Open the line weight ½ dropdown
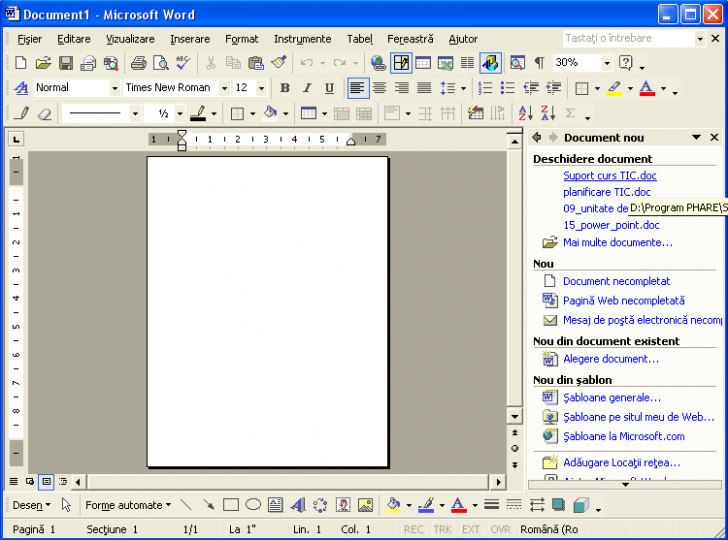The width and height of the screenshot is (728, 540). pos(180,113)
